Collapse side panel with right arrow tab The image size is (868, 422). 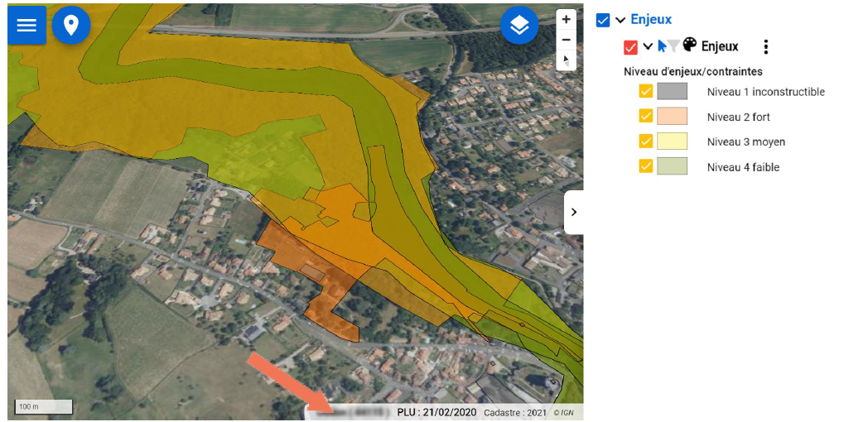[x=573, y=212]
